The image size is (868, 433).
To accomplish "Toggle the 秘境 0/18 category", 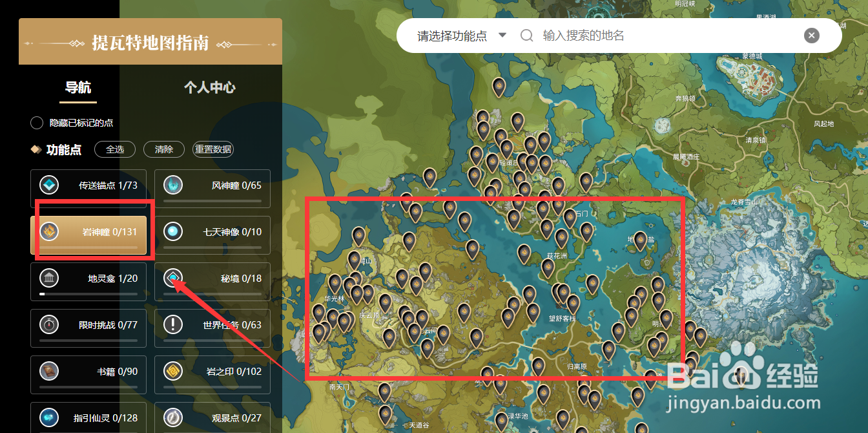I will pos(212,282).
